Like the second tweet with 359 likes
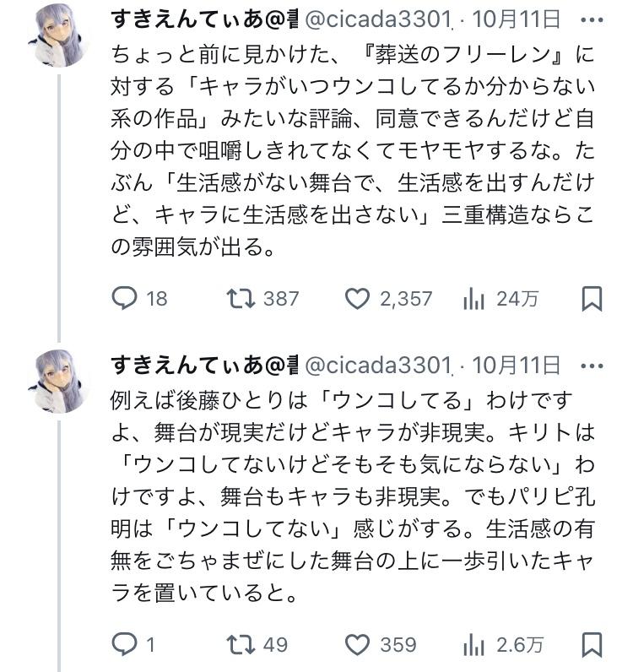This screenshot has height=672, width=633. pyautogui.click(x=359, y=645)
